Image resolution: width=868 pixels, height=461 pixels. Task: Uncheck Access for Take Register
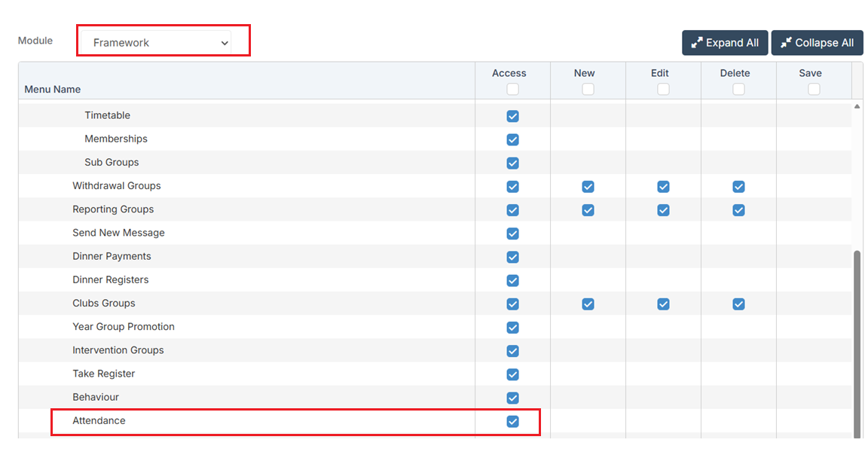[x=512, y=374]
